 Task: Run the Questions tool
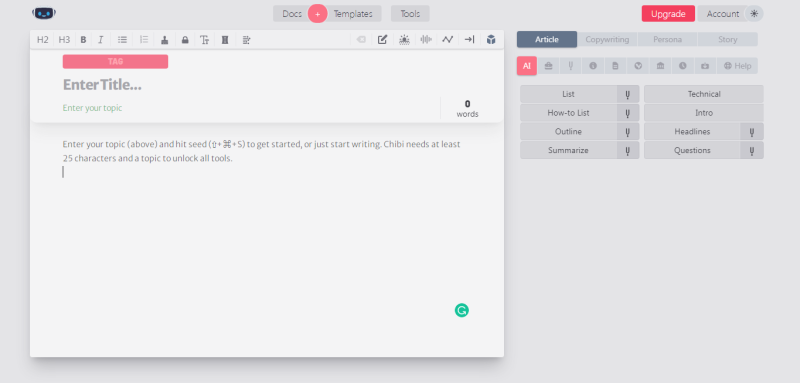[692, 150]
